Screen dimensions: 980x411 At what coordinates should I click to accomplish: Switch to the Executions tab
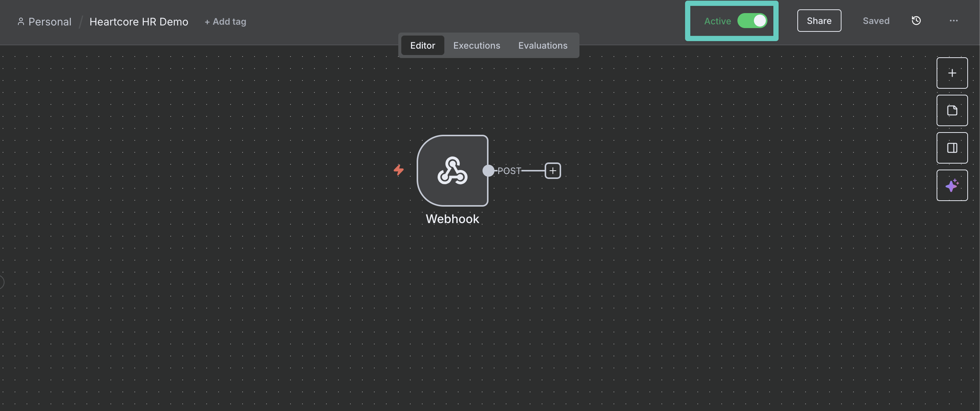tap(476, 45)
